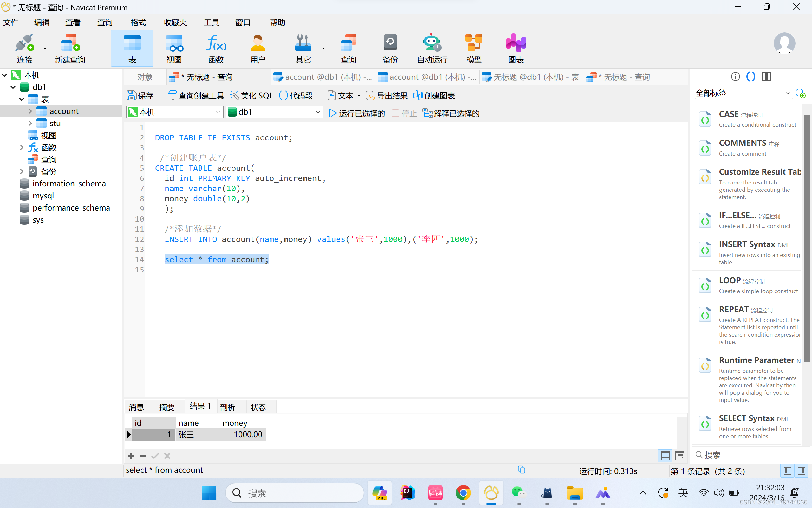This screenshot has width=812, height=508.
Task: Click the copy statement icon in status bar
Action: [x=521, y=470]
